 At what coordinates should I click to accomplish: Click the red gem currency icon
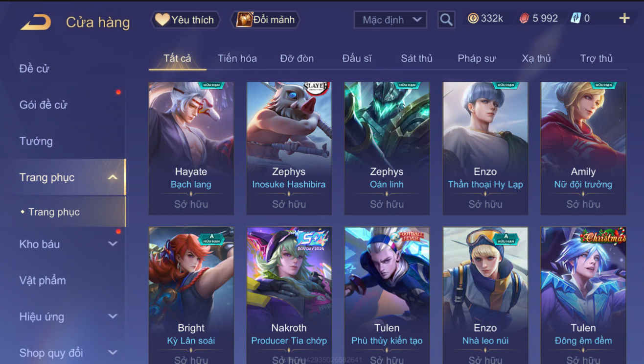click(524, 19)
